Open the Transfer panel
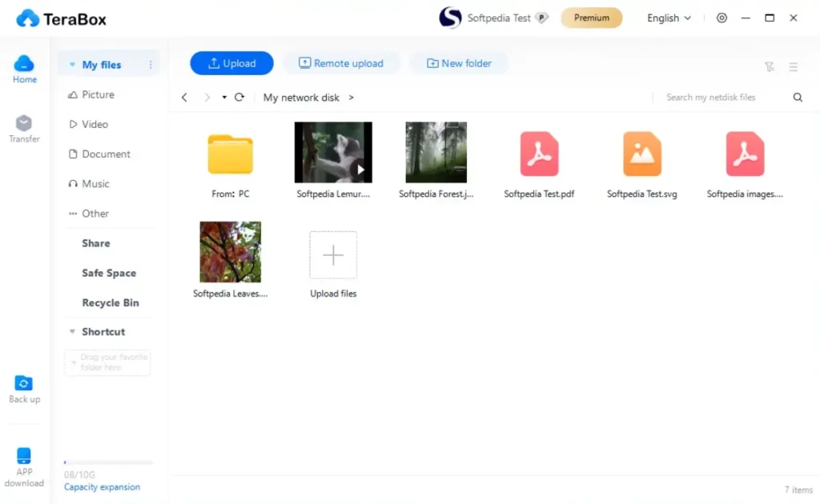This screenshot has height=504, width=820. click(24, 130)
